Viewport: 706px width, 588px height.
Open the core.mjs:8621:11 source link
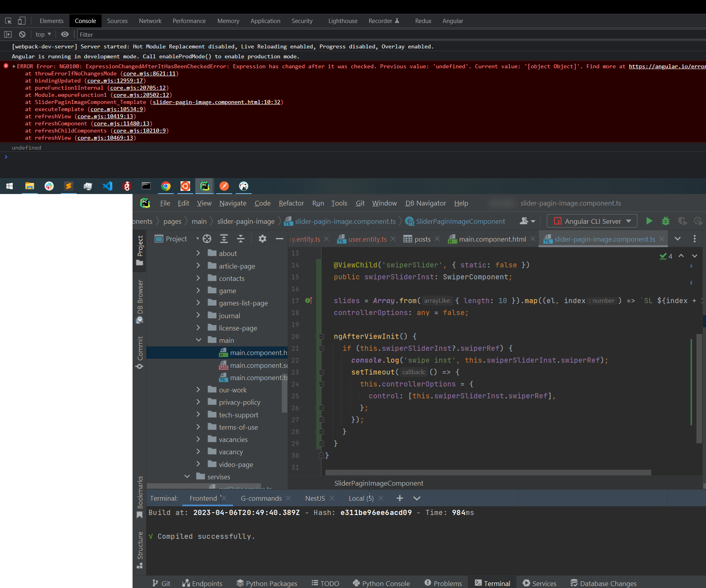(149, 73)
